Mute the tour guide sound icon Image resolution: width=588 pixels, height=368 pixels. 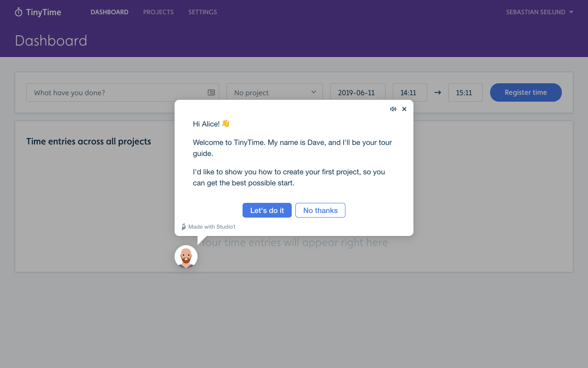click(393, 109)
